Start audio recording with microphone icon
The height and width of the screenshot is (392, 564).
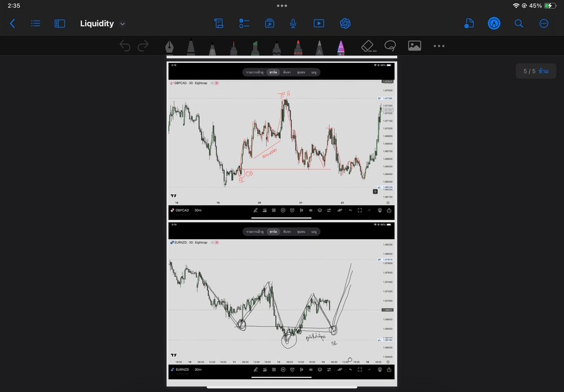[293, 24]
